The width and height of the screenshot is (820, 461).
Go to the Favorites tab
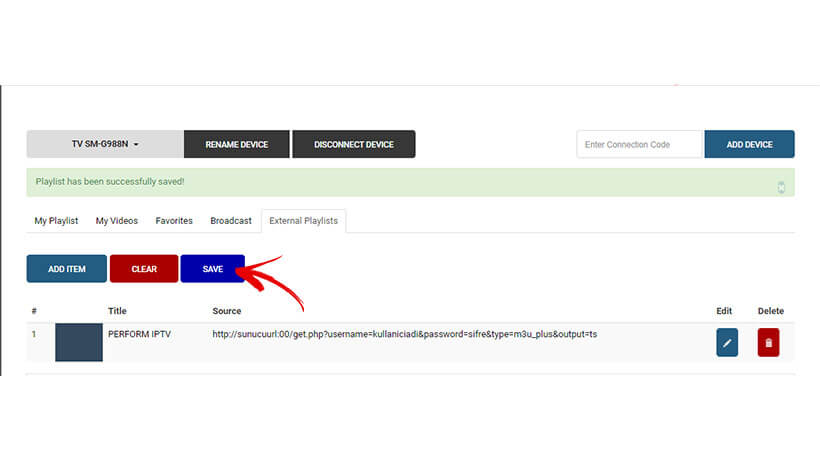coord(174,220)
